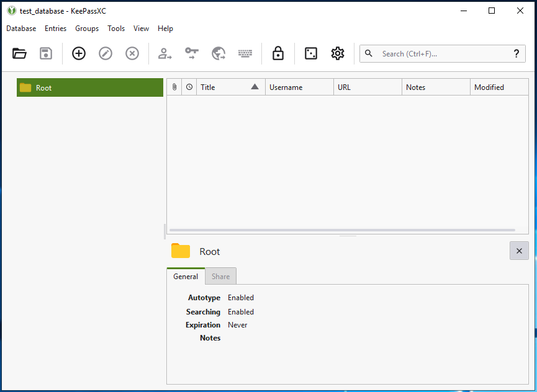Switch to the Share tab

pyautogui.click(x=220, y=277)
